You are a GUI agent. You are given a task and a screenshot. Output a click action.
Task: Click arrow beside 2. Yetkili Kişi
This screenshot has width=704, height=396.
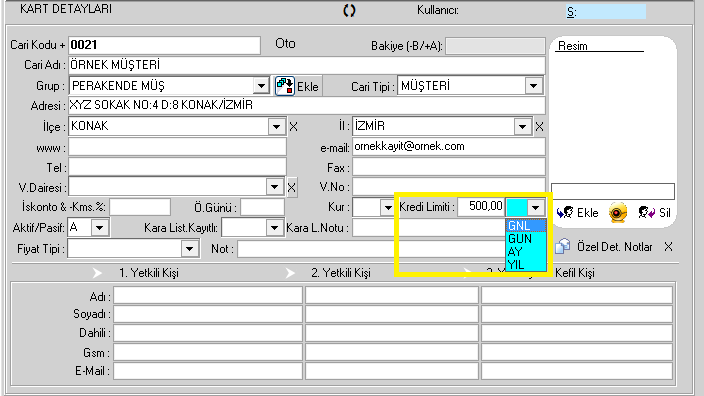(290, 273)
